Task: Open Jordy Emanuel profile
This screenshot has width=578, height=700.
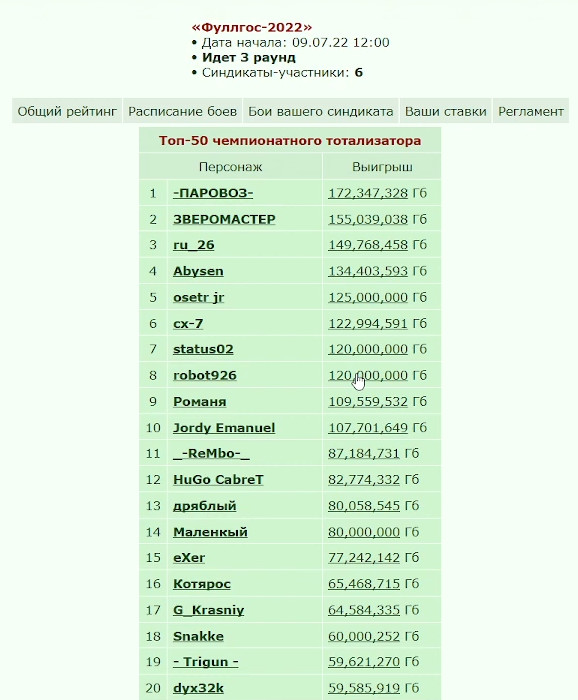Action: [x=224, y=428]
